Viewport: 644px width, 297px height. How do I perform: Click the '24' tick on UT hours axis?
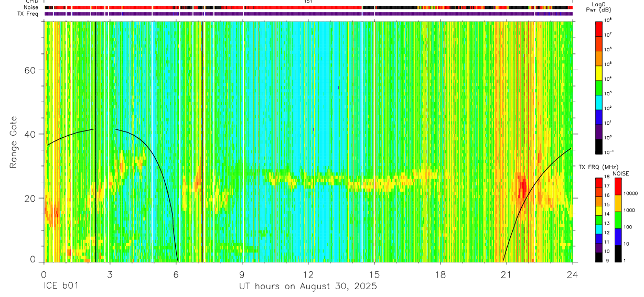[x=573, y=274]
